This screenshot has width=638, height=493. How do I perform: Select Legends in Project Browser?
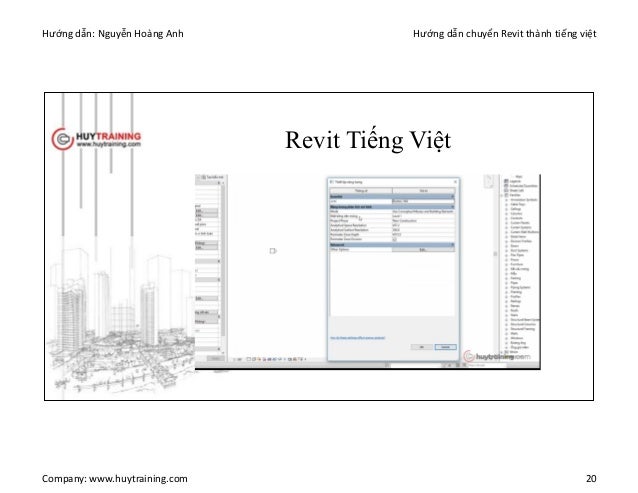click(515, 181)
